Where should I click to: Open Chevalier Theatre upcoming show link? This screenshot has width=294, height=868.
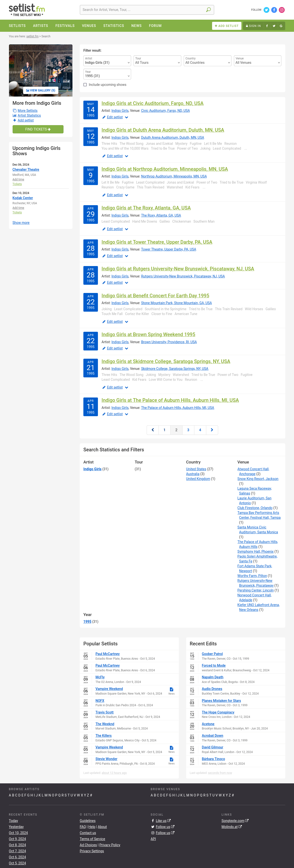click(26, 170)
